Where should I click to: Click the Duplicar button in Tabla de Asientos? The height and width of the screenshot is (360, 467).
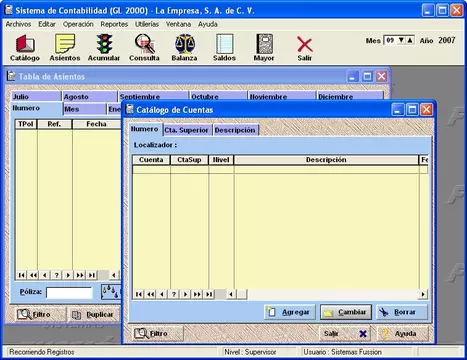[94, 314]
